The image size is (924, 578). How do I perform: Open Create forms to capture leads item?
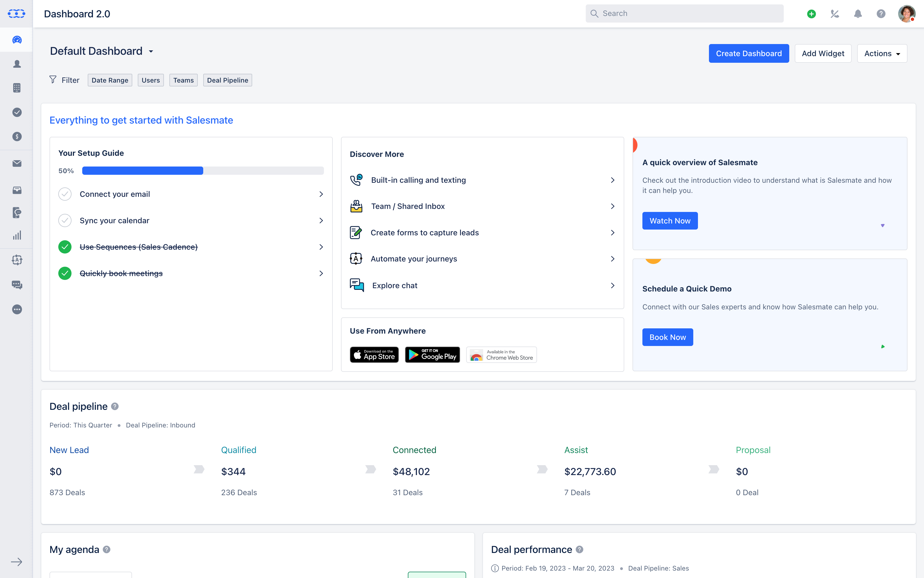[483, 232]
